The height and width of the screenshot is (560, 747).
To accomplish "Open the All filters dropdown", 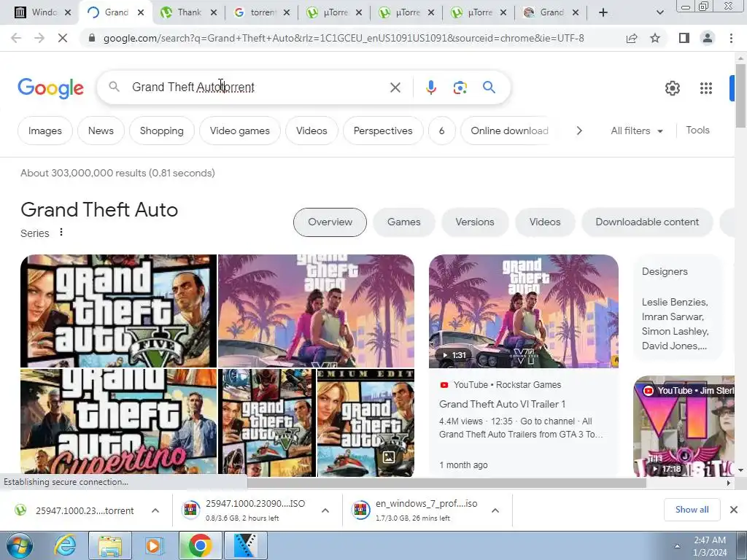I will [x=637, y=131].
